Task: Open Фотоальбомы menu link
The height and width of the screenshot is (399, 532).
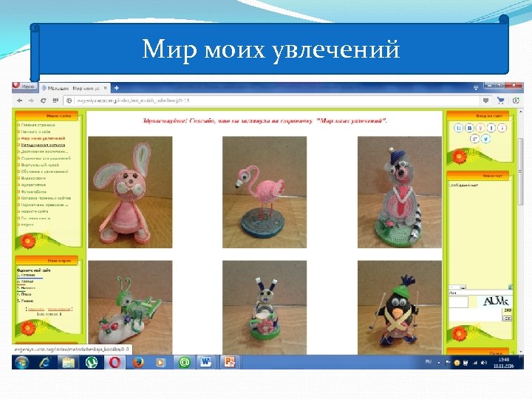Action: coord(33,191)
